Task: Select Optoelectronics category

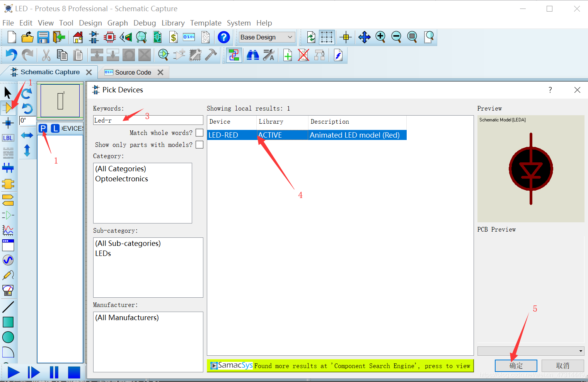Action: pos(121,179)
